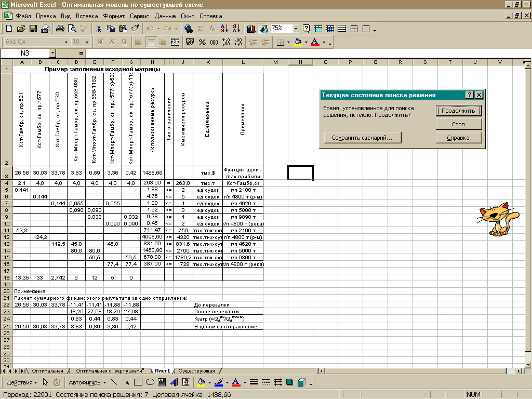Switch to the Существующая sheet tab
The image size is (532, 399).
[197, 371]
